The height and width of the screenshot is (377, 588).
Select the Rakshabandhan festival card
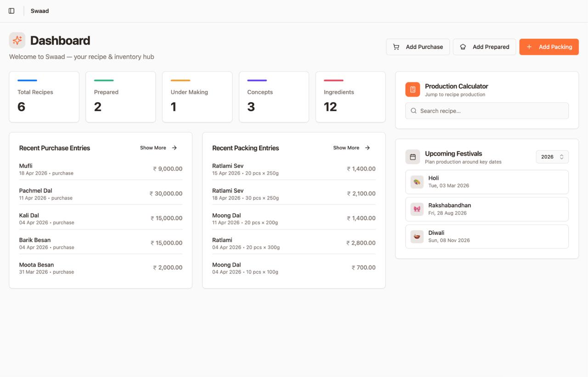(x=487, y=209)
